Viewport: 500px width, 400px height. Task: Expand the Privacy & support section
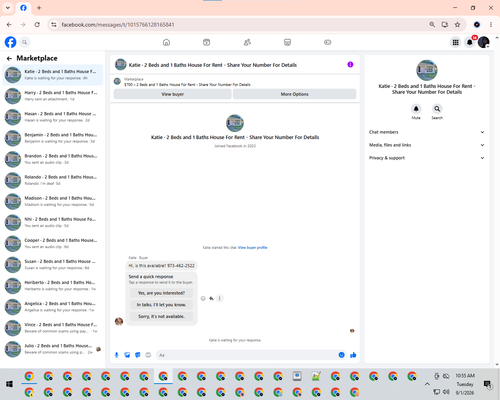pyautogui.click(x=426, y=158)
